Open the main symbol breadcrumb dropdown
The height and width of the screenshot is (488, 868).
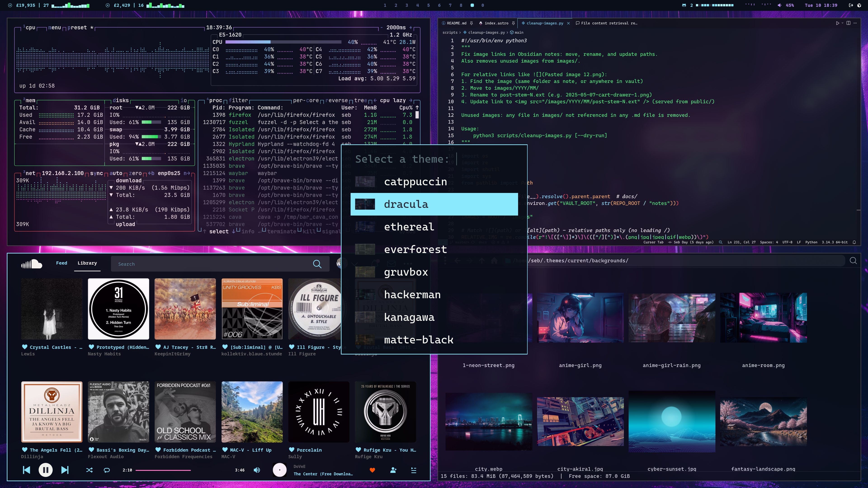point(519,32)
